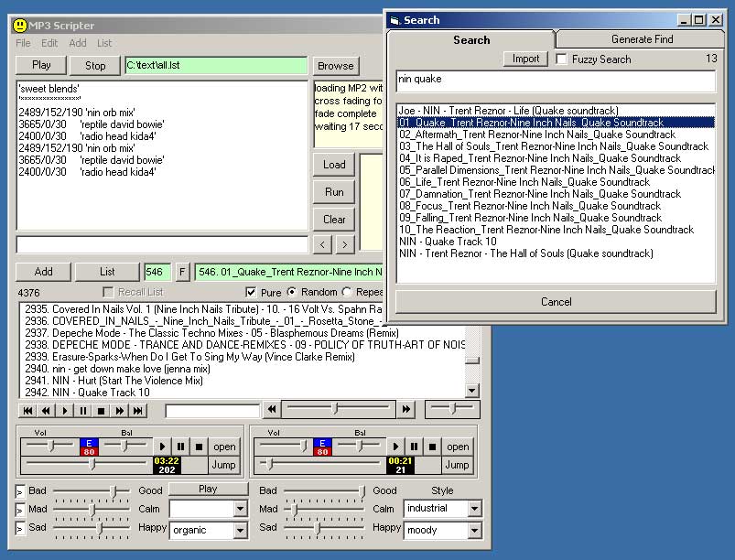Screen dimensions: 735x560
Task: Click the skip-to-last-track transport button
Action: click(x=138, y=411)
